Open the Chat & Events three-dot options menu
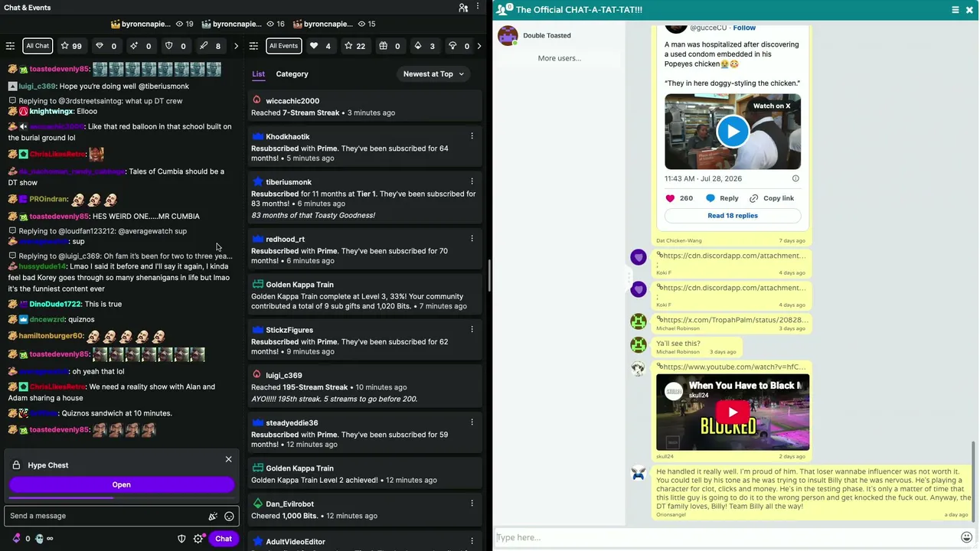 (478, 8)
